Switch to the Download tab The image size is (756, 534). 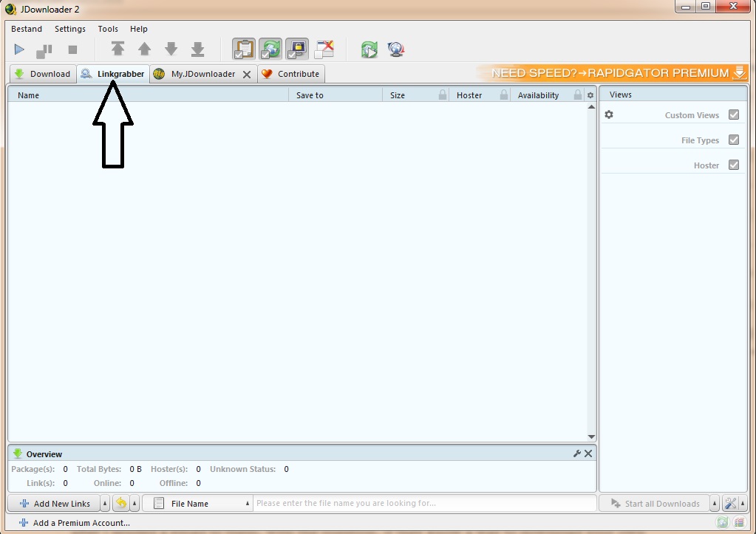[x=43, y=74]
